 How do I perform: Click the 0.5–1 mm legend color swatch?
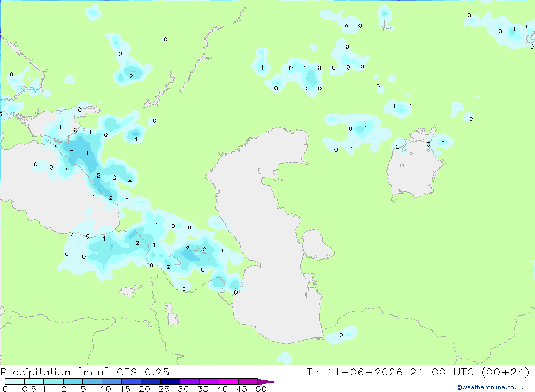pyautogui.click(x=34, y=381)
